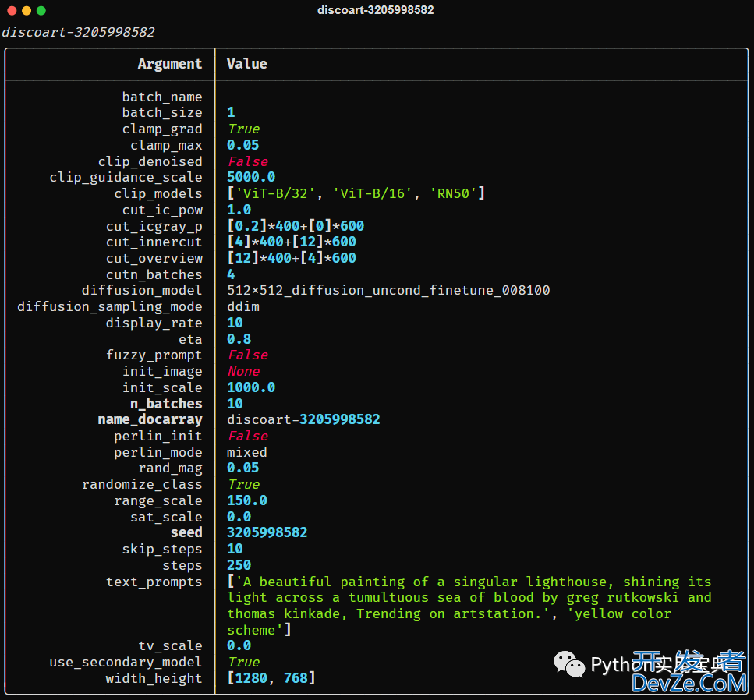Image resolution: width=754 pixels, height=700 pixels.
Task: Select the init_image argument label
Action: 162,372
